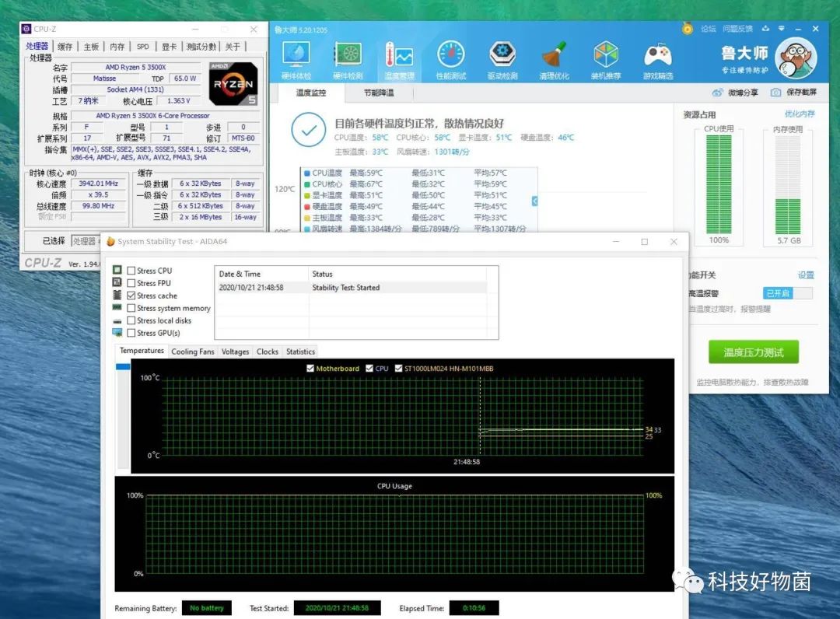
Task: Select 温度监控 tab in Lu Master
Action: point(310,93)
